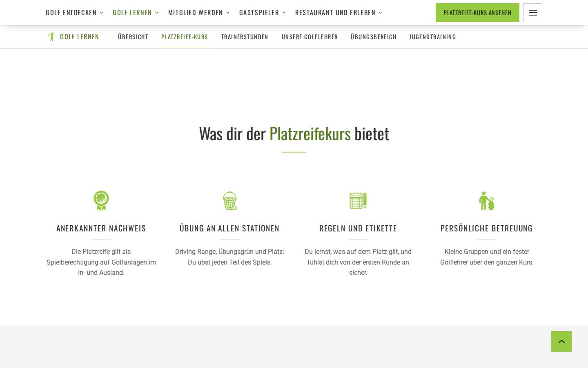Click the golfer with bag icon
This screenshot has width=588, height=368.
pyautogui.click(x=487, y=201)
